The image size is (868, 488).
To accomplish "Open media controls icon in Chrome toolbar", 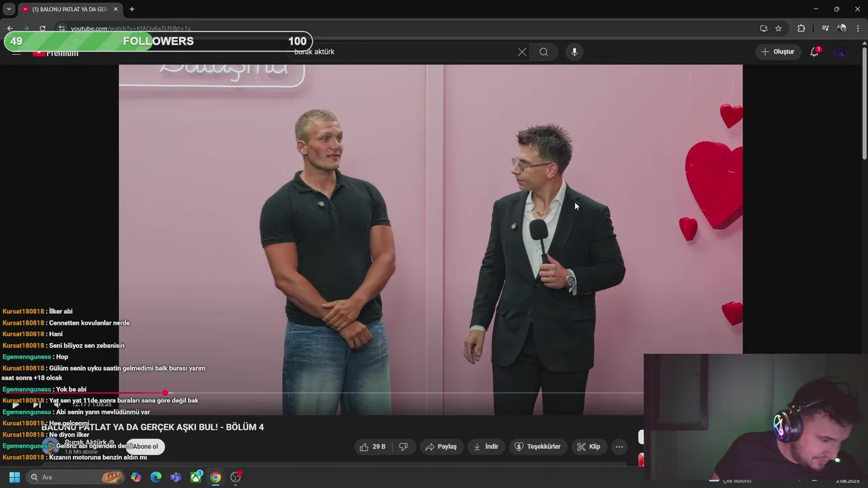I will click(x=825, y=28).
